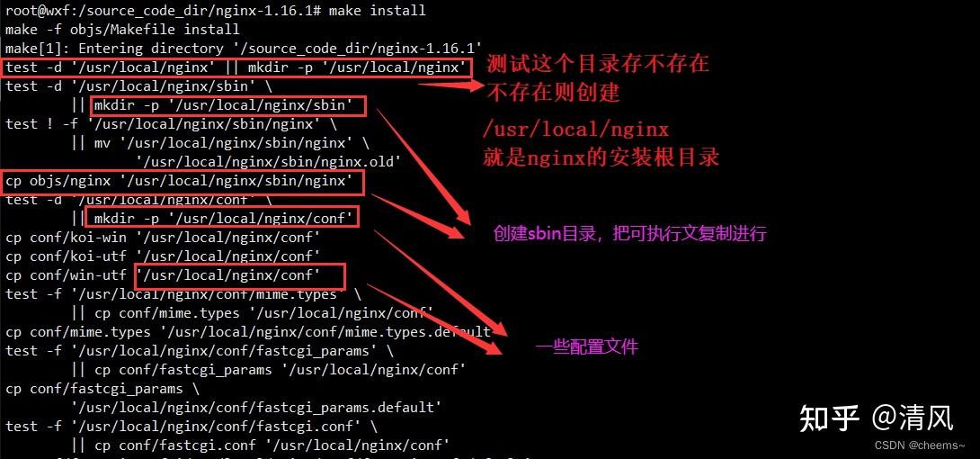Click the boxed '/usr/local/nginx/conf' path after win-utf
This screenshot has height=459, width=980.
click(239, 274)
